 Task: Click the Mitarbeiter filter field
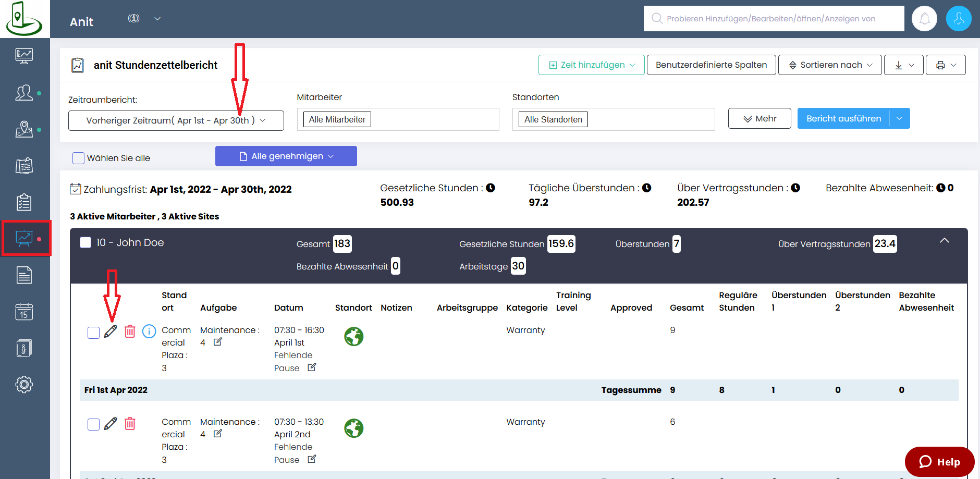[x=398, y=119]
